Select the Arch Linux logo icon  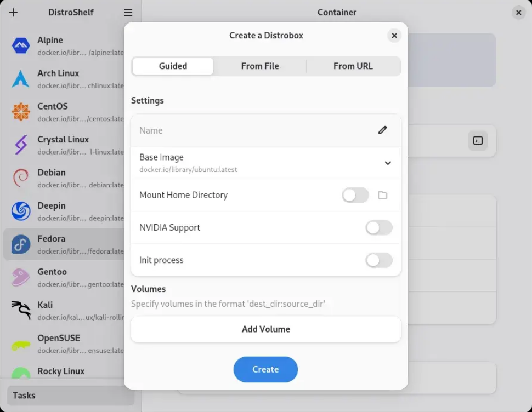pos(21,79)
